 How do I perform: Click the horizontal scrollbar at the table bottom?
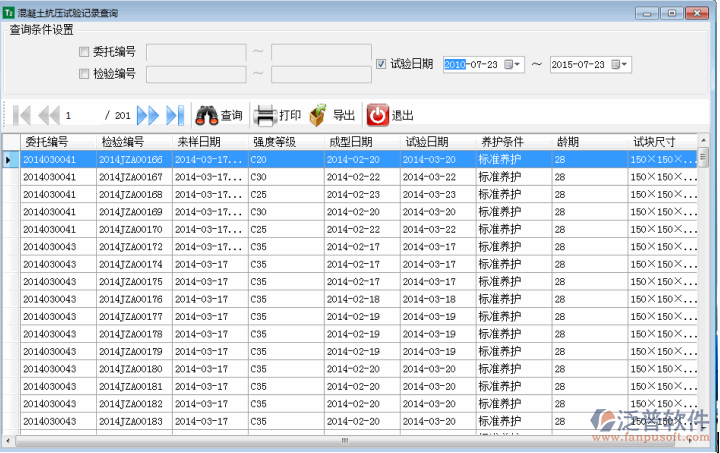[345, 440]
